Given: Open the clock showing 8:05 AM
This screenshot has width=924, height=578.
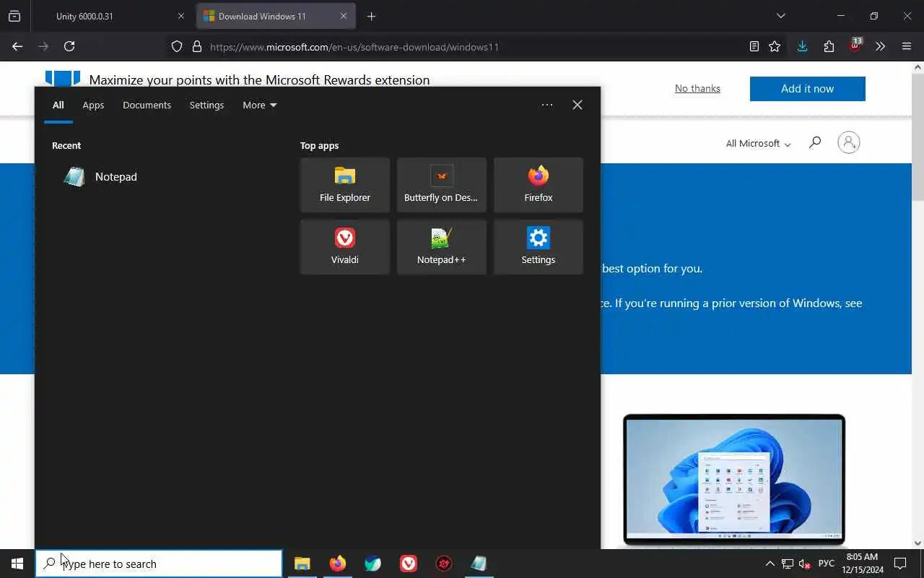Looking at the screenshot, I should [x=863, y=564].
